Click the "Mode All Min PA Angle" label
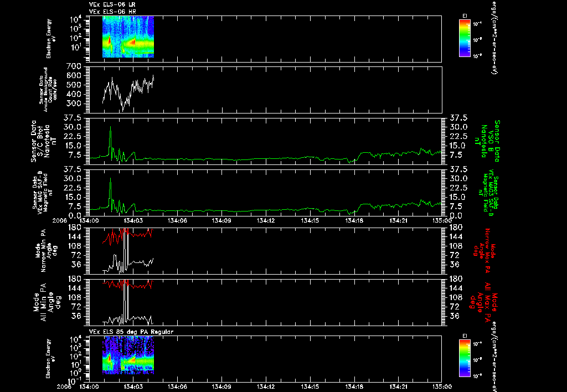 [47, 303]
